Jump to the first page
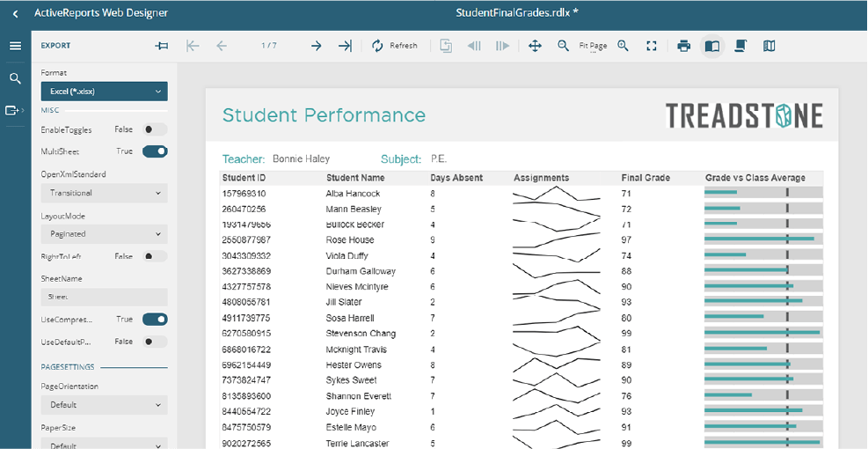This screenshot has width=868, height=449. coord(193,46)
